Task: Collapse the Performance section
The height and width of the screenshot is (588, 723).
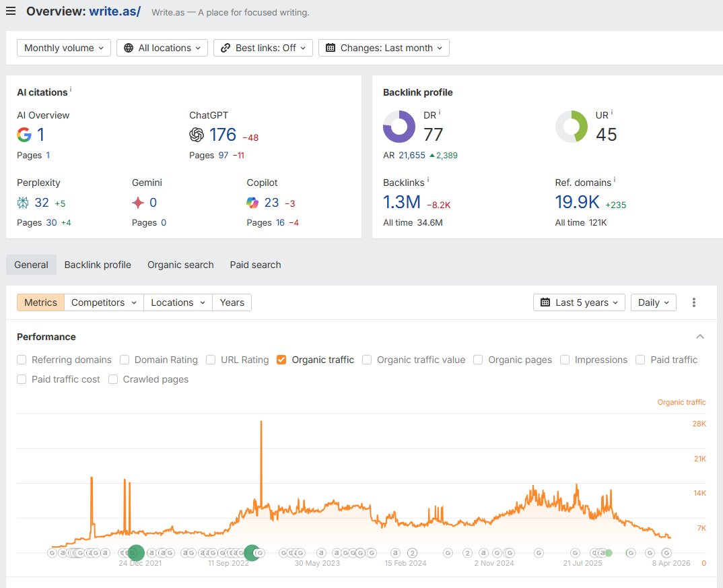Action: [700, 337]
